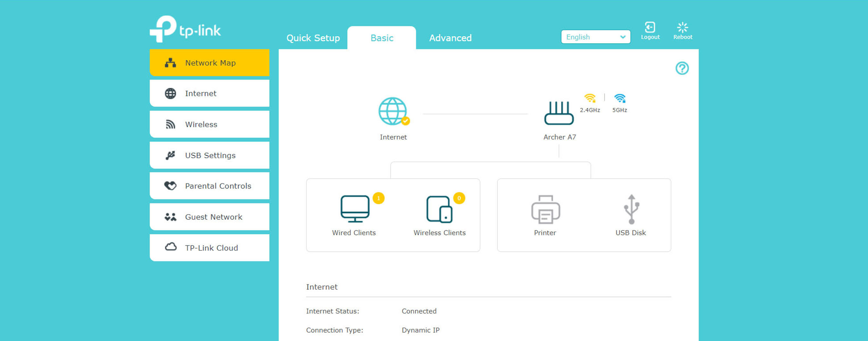Click the Printer icon
Screen dimensions: 868x341
tap(546, 209)
